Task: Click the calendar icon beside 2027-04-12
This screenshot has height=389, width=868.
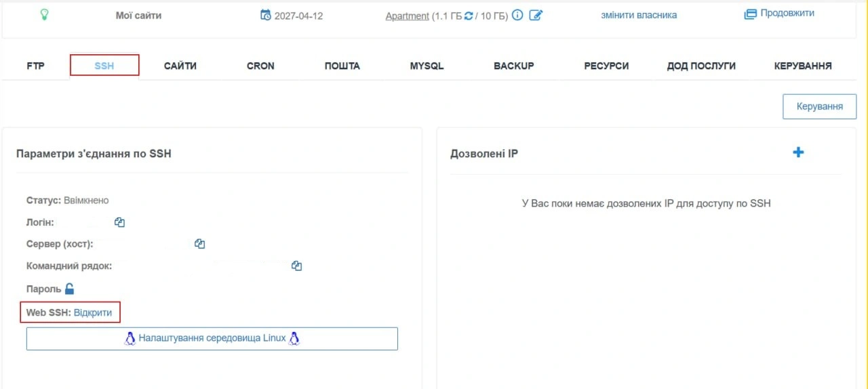Action: point(266,15)
